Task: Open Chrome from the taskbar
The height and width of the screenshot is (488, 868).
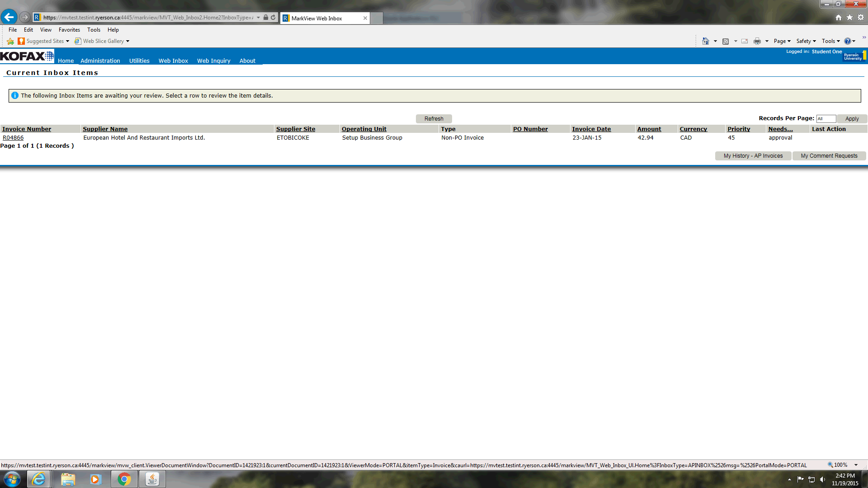Action: (124, 479)
